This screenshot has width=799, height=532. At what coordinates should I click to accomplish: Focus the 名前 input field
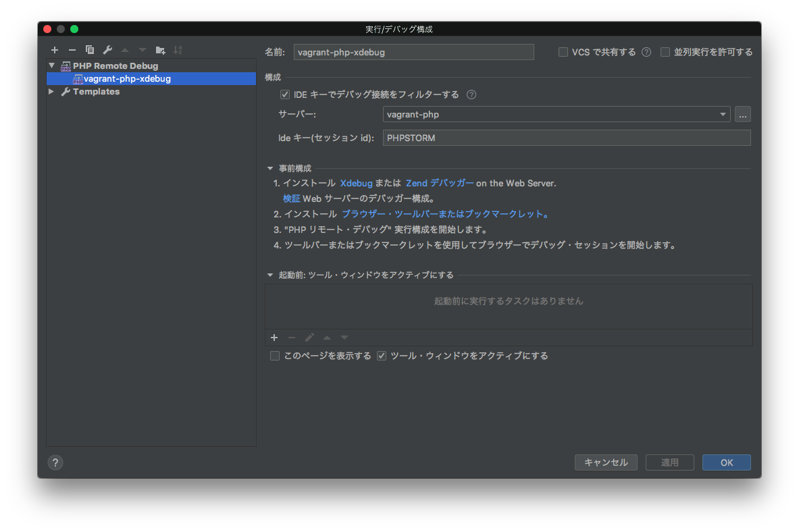(x=414, y=52)
